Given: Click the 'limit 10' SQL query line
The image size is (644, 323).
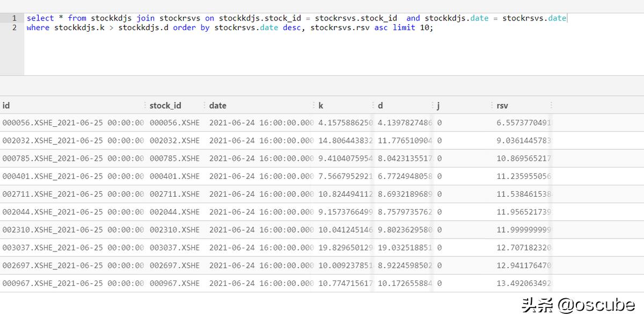Looking at the screenshot, I should pyautogui.click(x=230, y=27).
